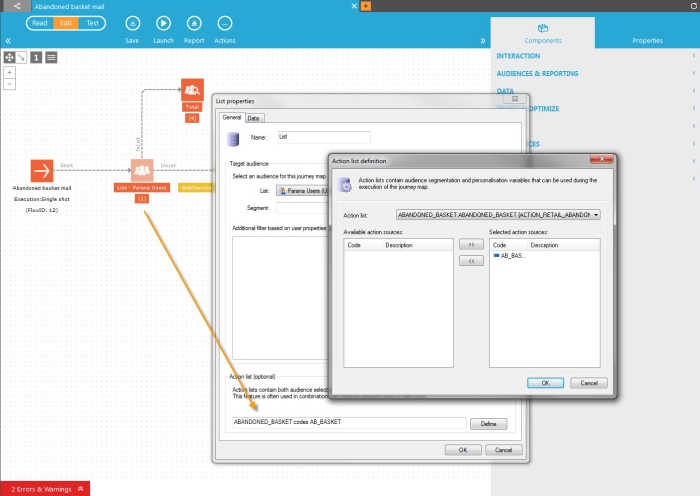Select the orange Start arrow component
Screen dimensions: 700x496
point(42,171)
